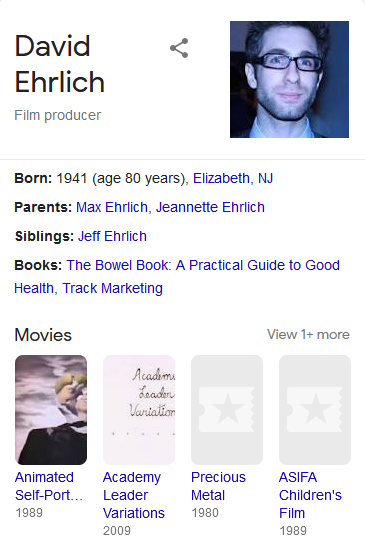This screenshot has width=365, height=549.
Task: Click the David Ehrlich name heading
Action: click(x=60, y=64)
